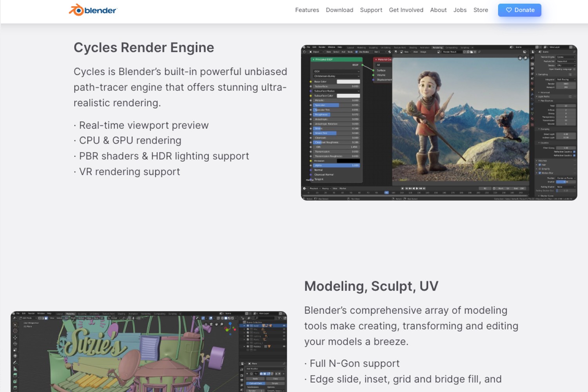Click the "Modeling, Sculpt, UV" heading

pos(371,286)
